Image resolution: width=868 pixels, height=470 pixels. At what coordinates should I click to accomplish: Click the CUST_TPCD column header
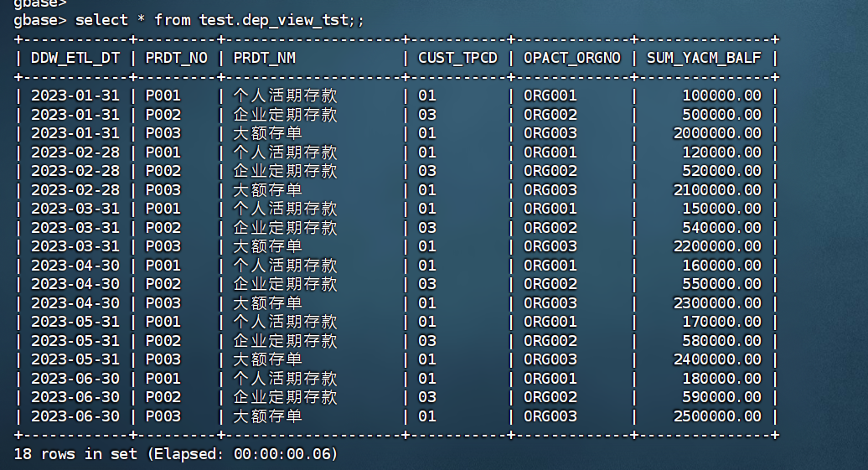457,58
